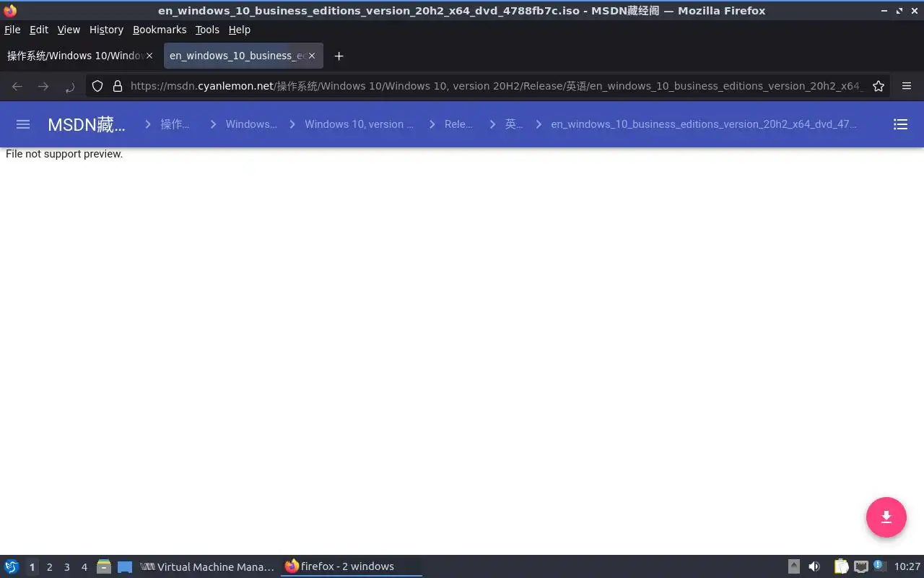The image size is (924, 578).
Task: Close the 操作系统/Windows 10 tab
Action: click(149, 56)
